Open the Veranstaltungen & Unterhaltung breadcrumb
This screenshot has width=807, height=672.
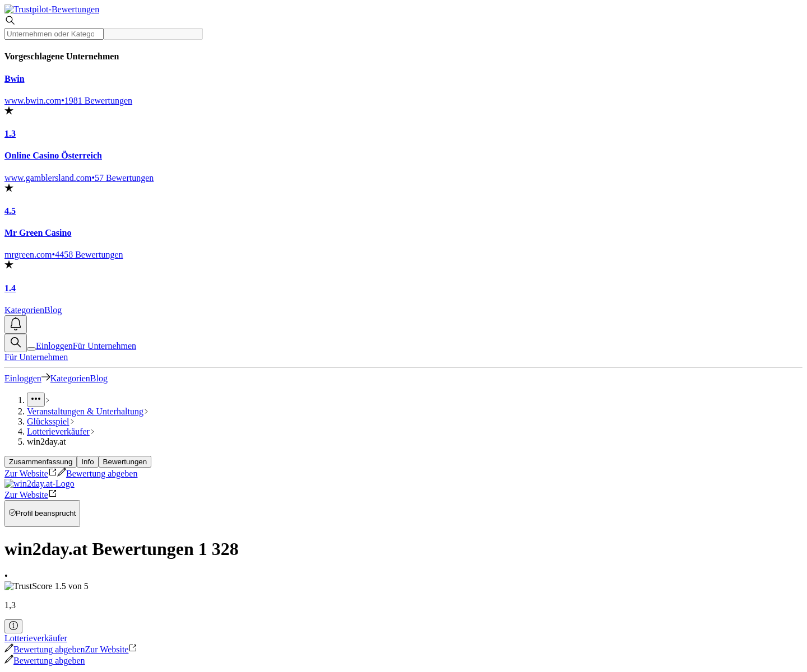85,412
